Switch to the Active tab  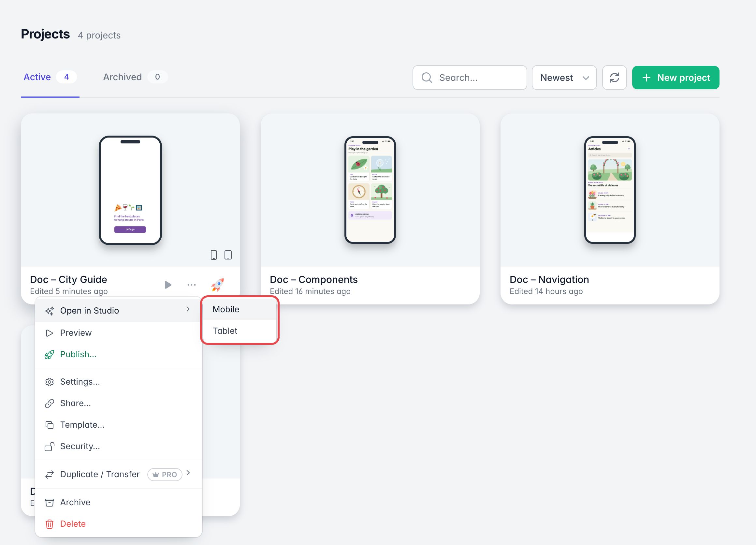pos(50,77)
